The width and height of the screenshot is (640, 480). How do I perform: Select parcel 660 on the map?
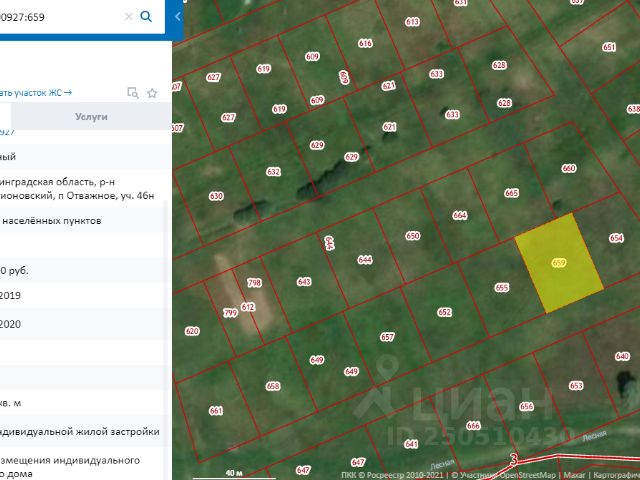pos(568,169)
